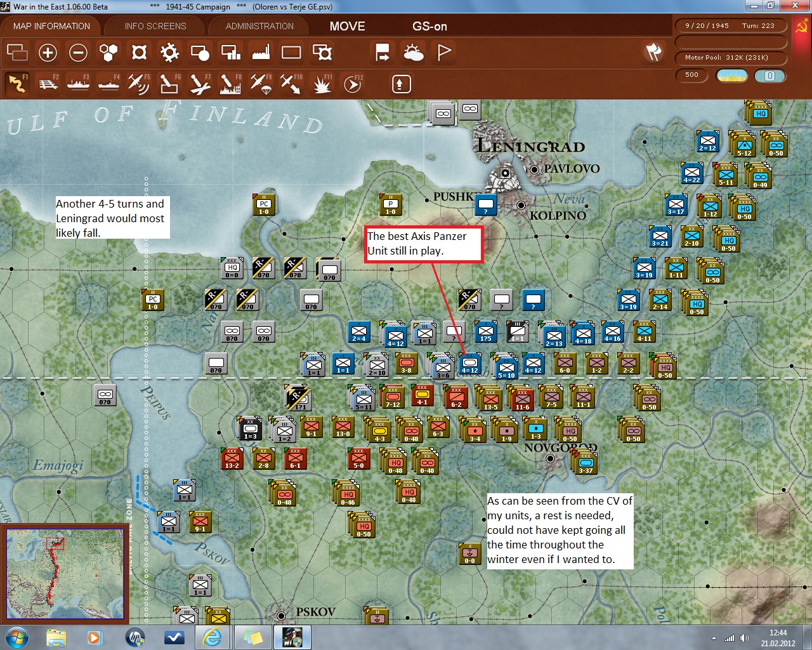This screenshot has height=650, width=812.
Task: Toggle the on-map unit counters icon
Action: click(17, 52)
